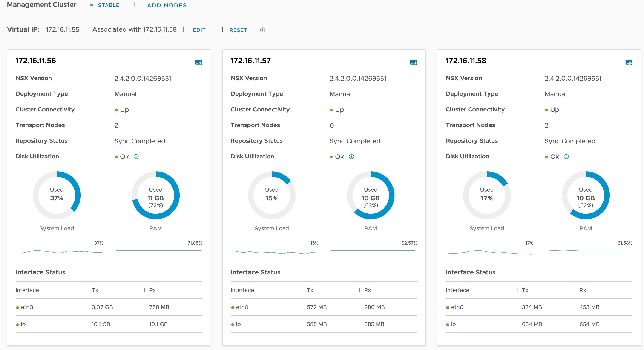Screen dimensions: 644x350
Task: Show Disk Utilization info for node 172.16.11.58
Action: pos(566,157)
